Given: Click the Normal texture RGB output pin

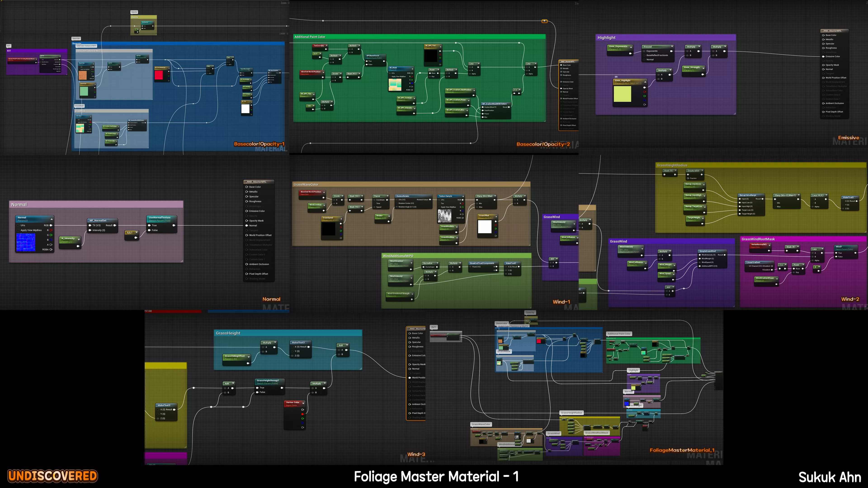Looking at the screenshot, I should 51,225.
